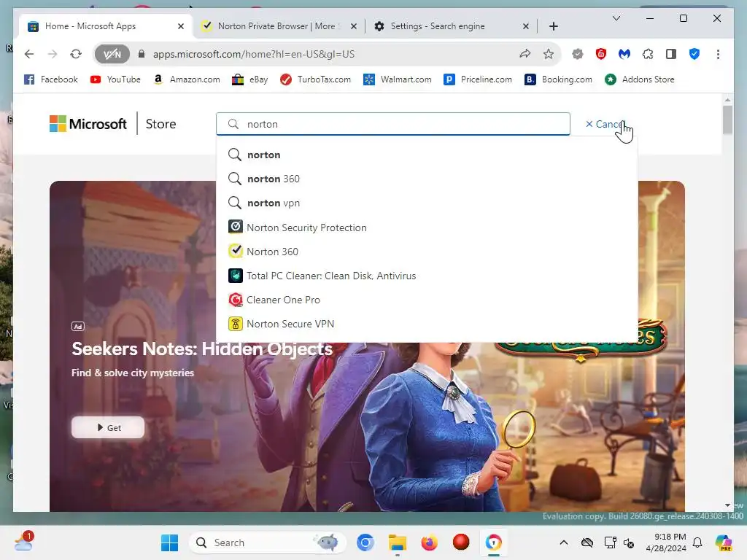
Task: Open notifications bell in system tray
Action: [x=697, y=542]
